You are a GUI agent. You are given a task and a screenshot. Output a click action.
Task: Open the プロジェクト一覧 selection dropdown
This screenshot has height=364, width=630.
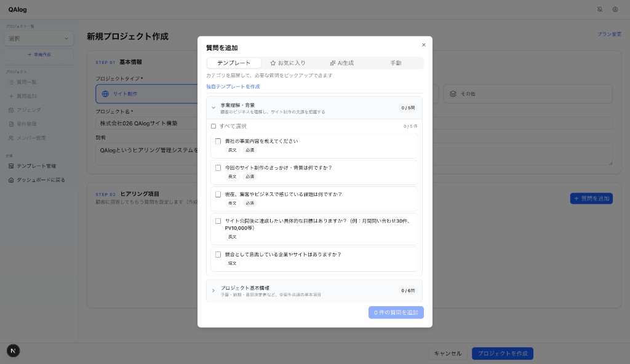coord(39,38)
